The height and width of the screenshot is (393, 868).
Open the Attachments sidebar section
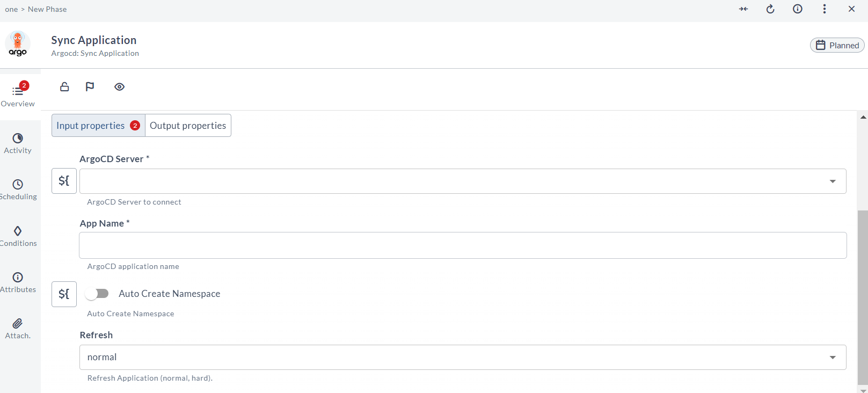pos(18,329)
